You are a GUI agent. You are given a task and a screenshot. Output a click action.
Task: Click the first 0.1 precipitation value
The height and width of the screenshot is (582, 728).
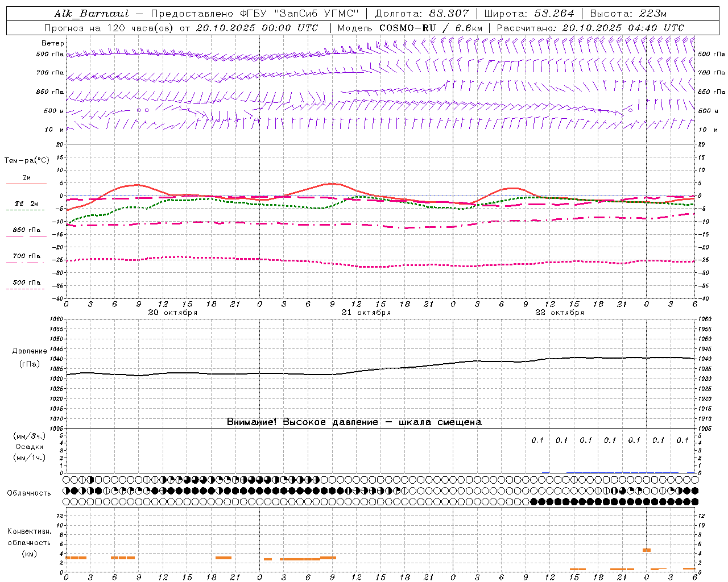537,440
